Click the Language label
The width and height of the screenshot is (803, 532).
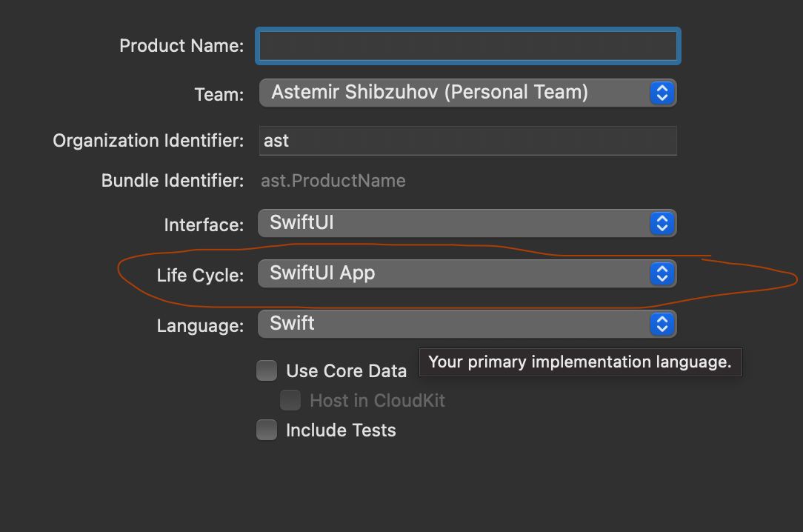pos(200,326)
